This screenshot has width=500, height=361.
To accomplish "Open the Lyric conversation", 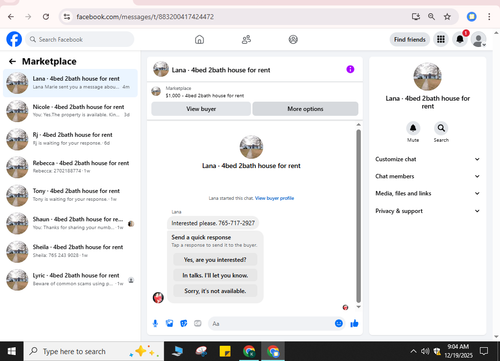I will coord(70,280).
